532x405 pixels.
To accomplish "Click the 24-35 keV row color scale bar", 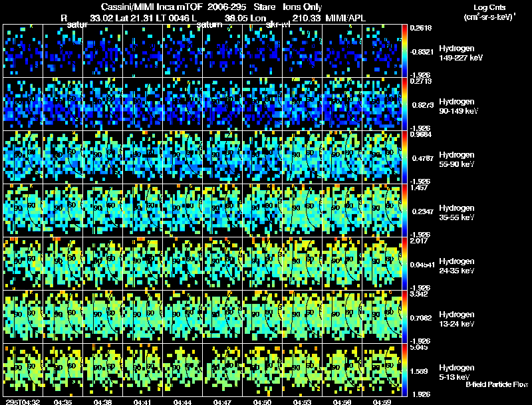I will [x=404, y=263].
